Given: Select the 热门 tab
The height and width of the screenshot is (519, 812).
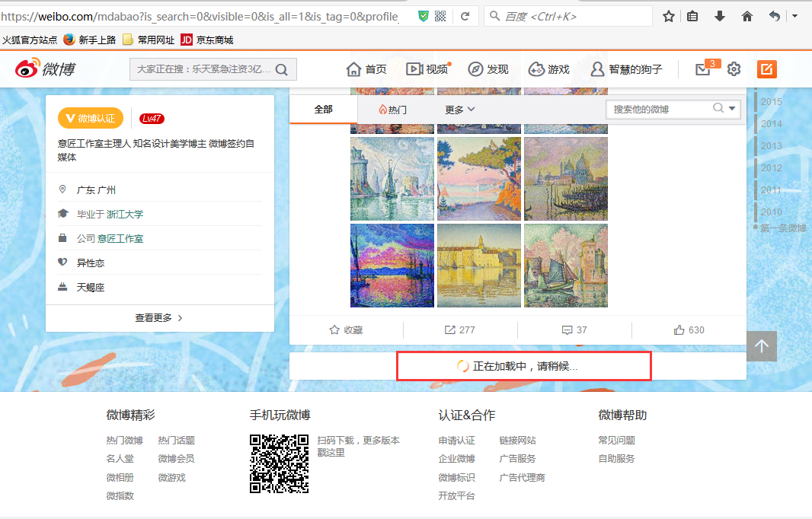Looking at the screenshot, I should [392, 110].
